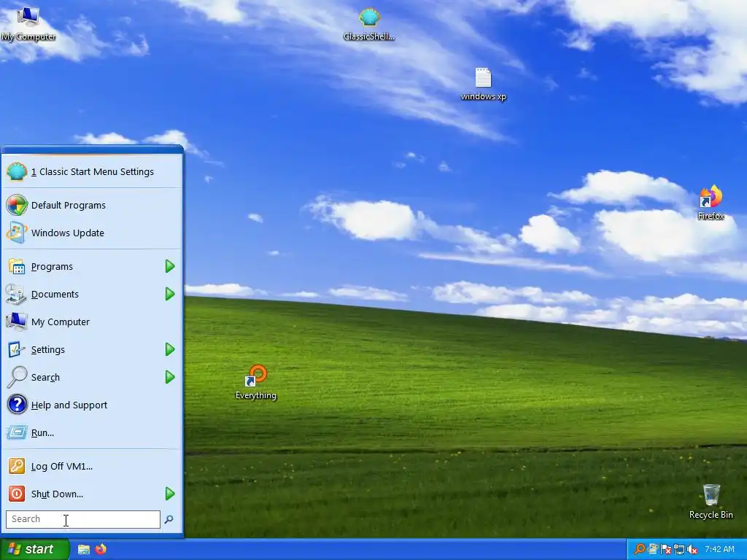
Task: Expand the Settings submenu arrow
Action: (x=170, y=349)
